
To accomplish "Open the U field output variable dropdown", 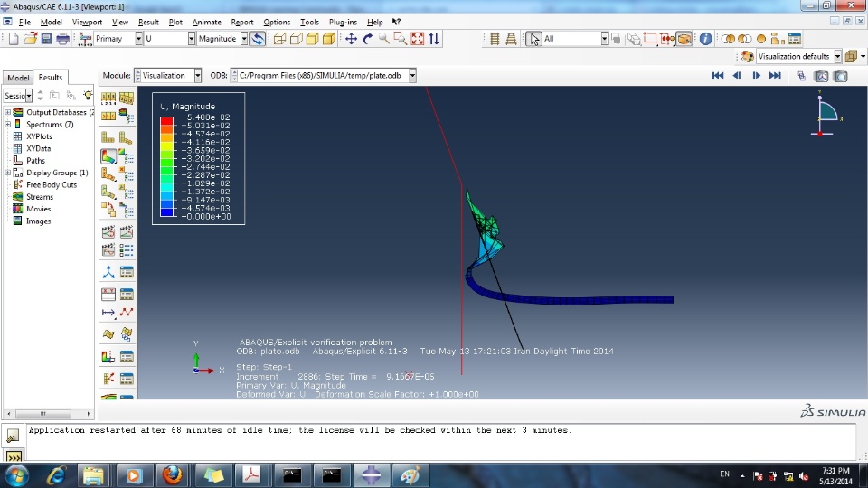I will pos(192,39).
